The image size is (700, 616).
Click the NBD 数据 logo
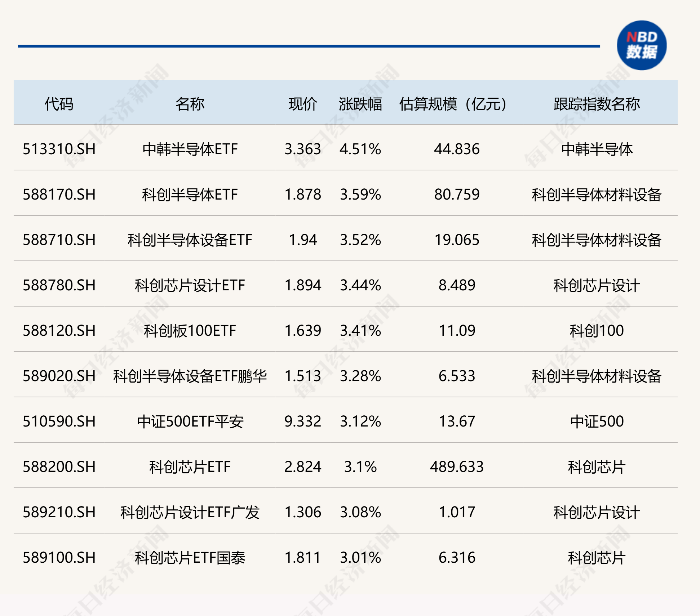point(643,45)
